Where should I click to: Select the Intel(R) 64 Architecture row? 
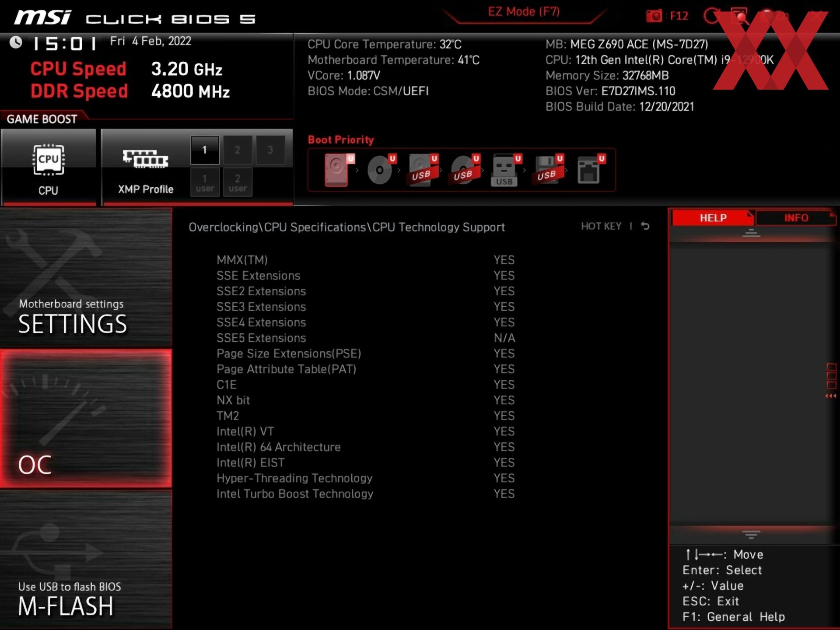[x=366, y=447]
